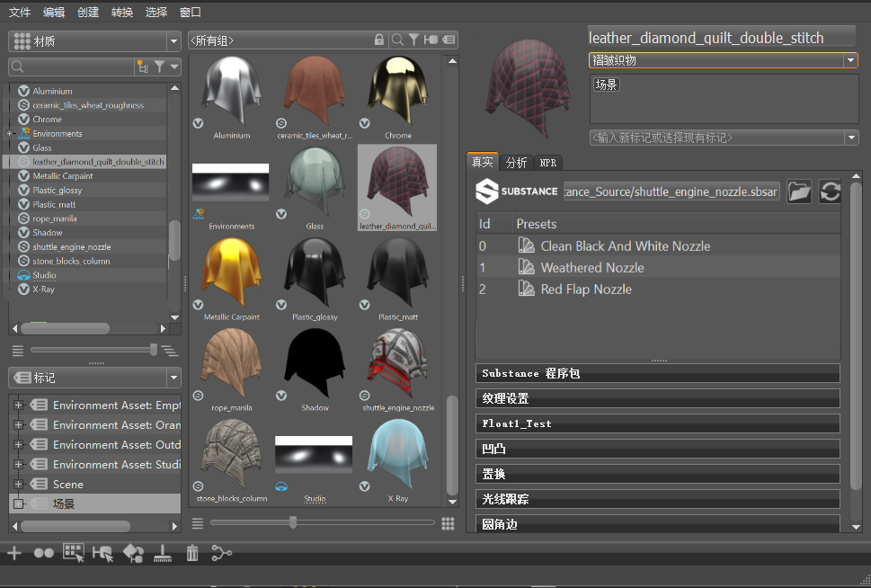Click the material name field leather_diamond_quilt_double_stitch
The height and width of the screenshot is (588, 871).
[722, 38]
